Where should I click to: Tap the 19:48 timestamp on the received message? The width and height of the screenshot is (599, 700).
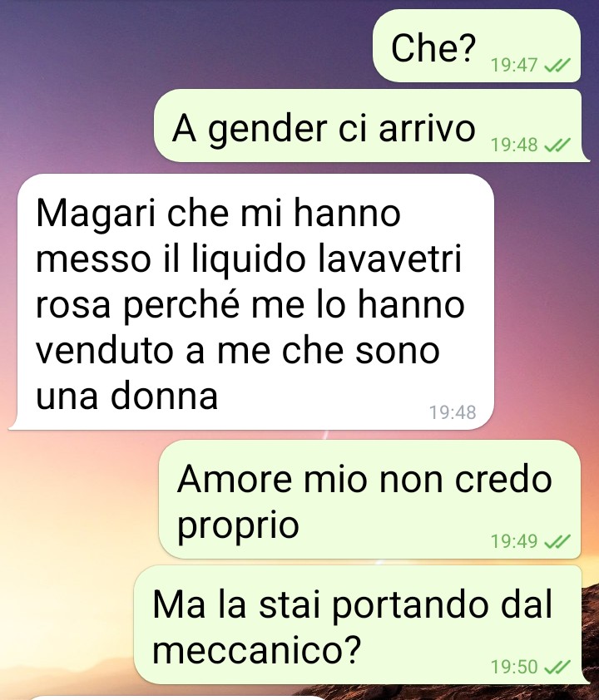click(x=453, y=412)
